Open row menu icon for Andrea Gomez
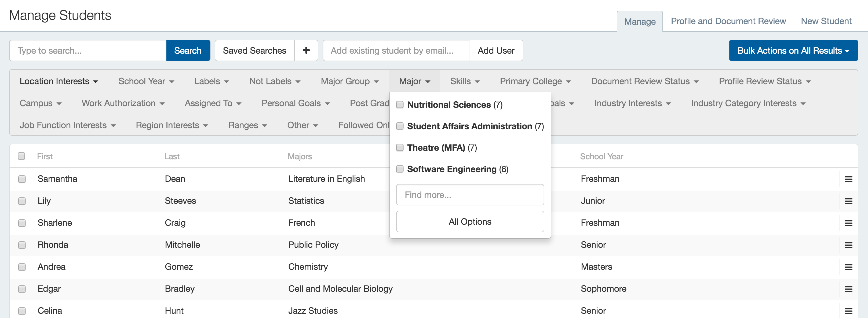The height and width of the screenshot is (318, 868). [x=848, y=267]
